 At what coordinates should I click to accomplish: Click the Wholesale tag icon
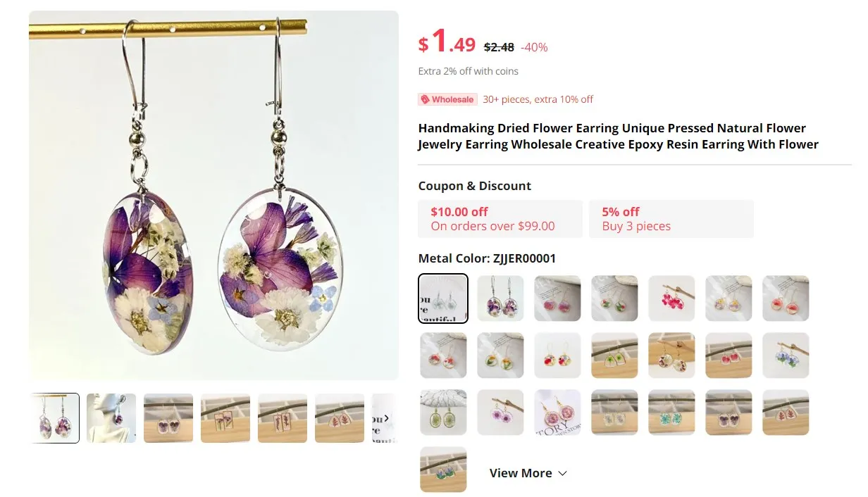(x=425, y=99)
